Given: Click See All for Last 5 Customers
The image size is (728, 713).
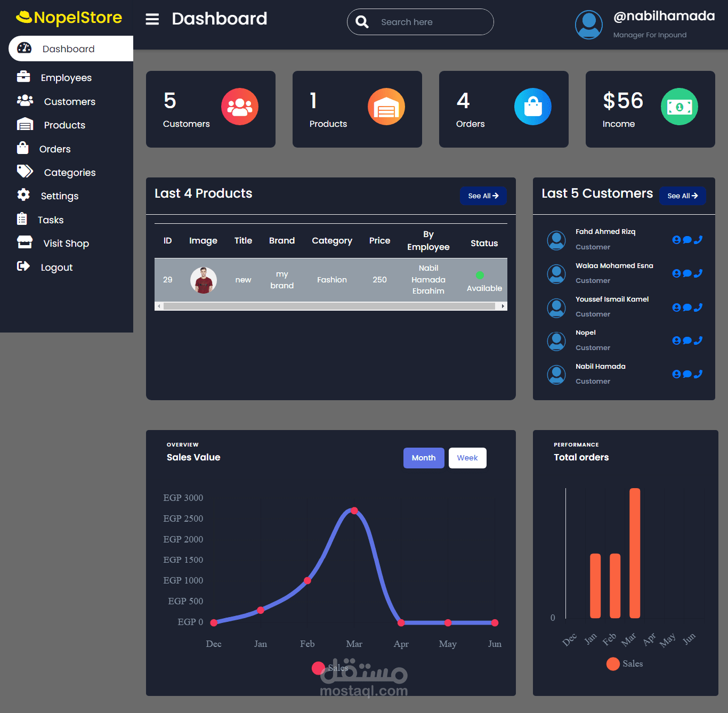Looking at the screenshot, I should pos(683,196).
